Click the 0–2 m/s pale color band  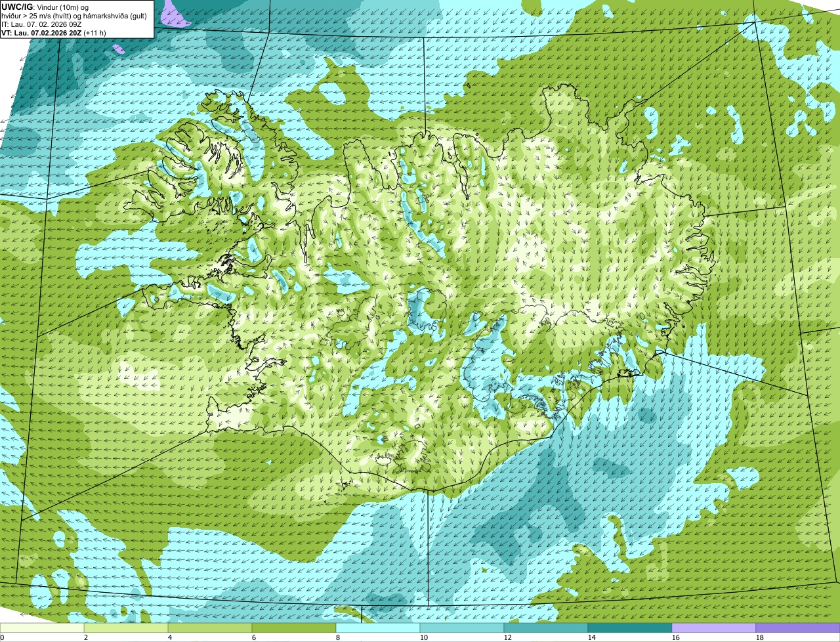[42, 628]
